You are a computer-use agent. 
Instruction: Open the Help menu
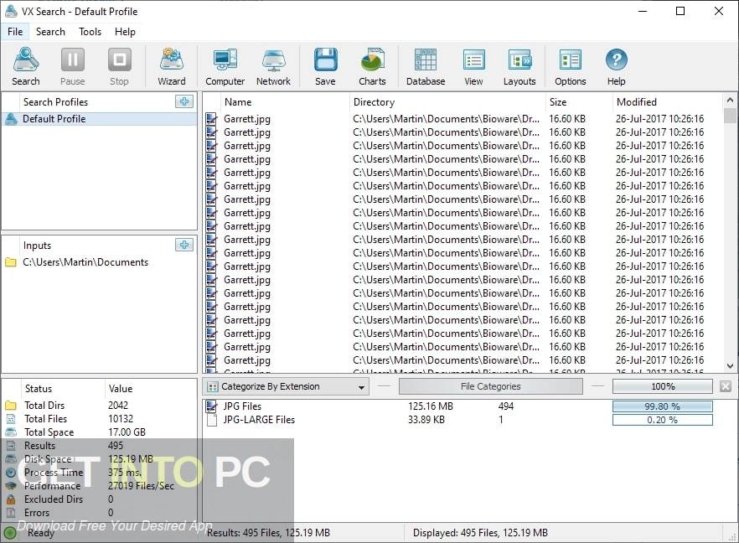125,32
